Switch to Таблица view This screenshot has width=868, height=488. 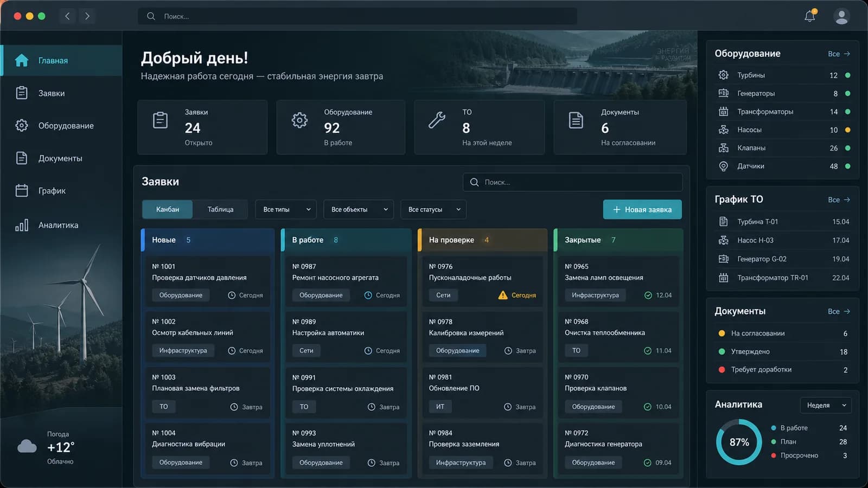pos(220,209)
